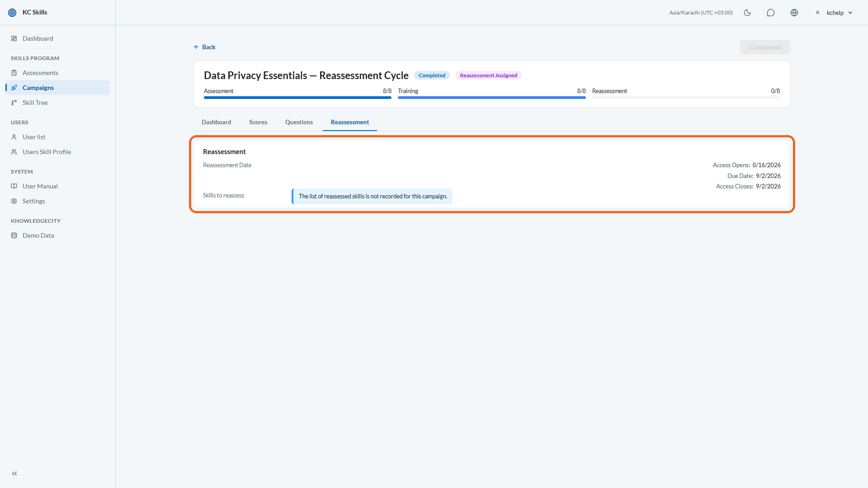Screen dimensions: 868x488
Task: Click the Skills to reassess label
Action: click(x=223, y=195)
